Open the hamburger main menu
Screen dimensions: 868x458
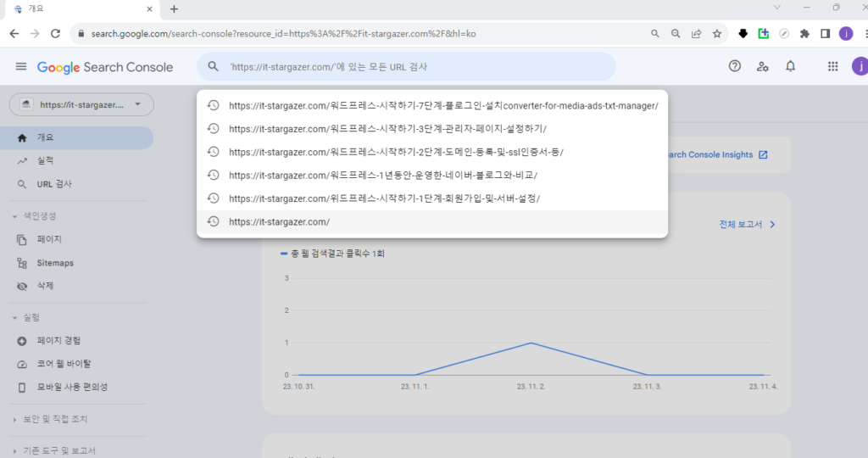click(x=21, y=66)
